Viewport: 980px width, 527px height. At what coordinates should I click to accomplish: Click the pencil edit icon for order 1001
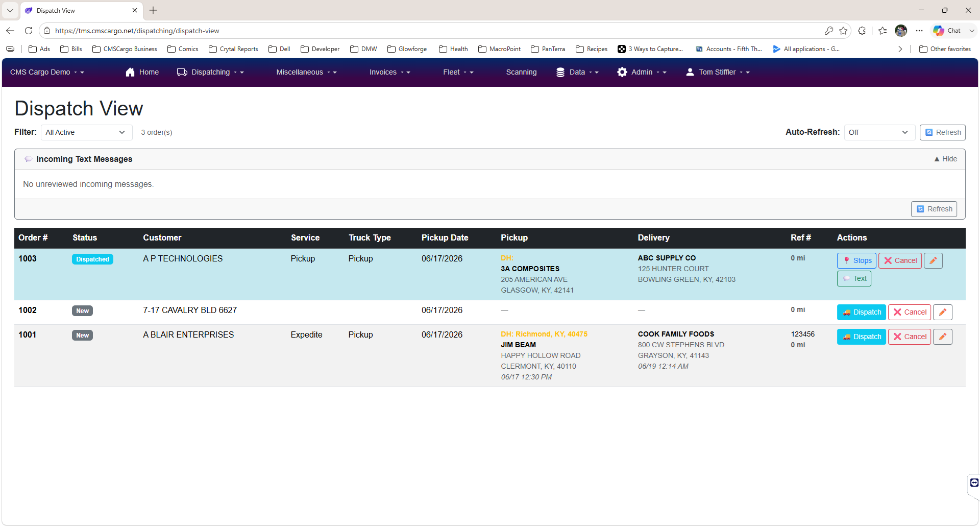[943, 337]
